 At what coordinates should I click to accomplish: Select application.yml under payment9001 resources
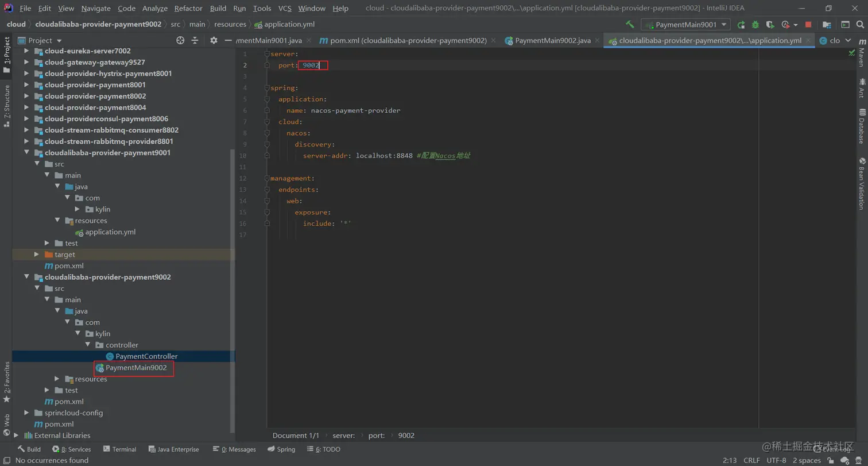(x=110, y=232)
